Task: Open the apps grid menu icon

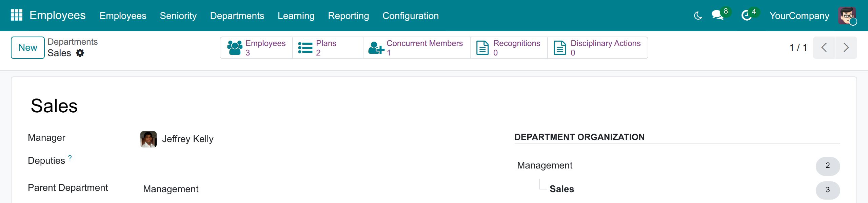Action: coord(16,15)
